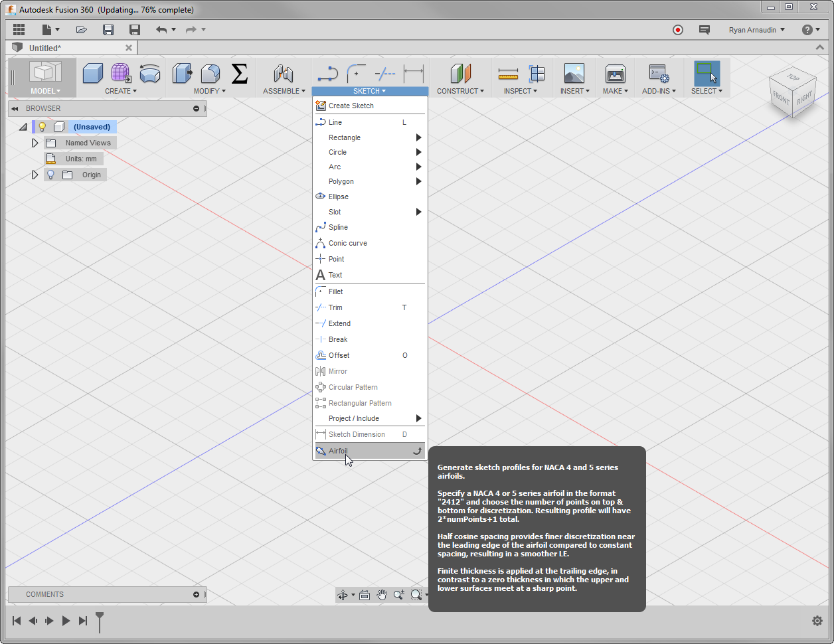Collapse the BROWSER panel
This screenshot has width=834, height=644.
click(15, 108)
